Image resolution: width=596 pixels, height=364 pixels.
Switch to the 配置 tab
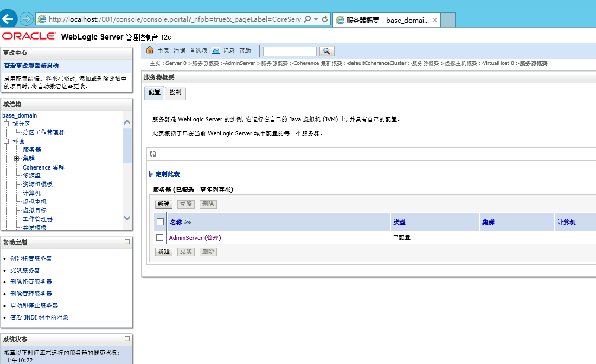[154, 92]
